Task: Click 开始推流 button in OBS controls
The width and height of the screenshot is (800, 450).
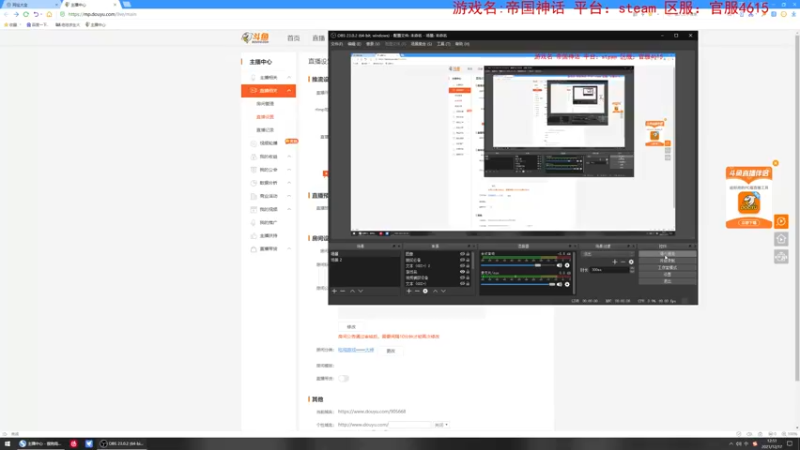Action: (667, 254)
